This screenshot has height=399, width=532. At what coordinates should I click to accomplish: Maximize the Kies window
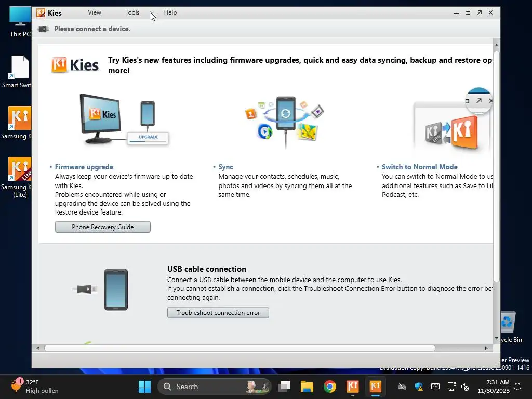468,12
